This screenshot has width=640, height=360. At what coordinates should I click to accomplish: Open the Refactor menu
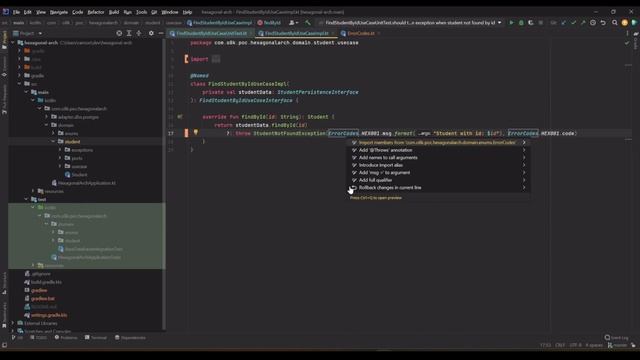(96, 12)
